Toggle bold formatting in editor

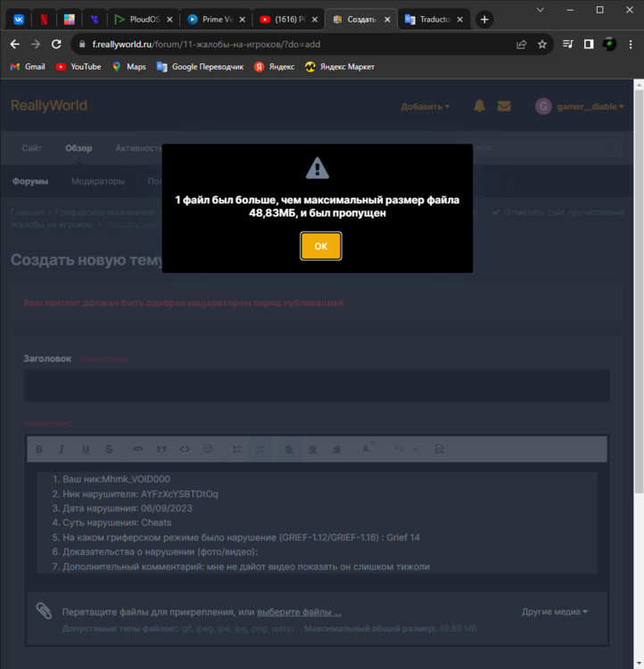(x=39, y=450)
